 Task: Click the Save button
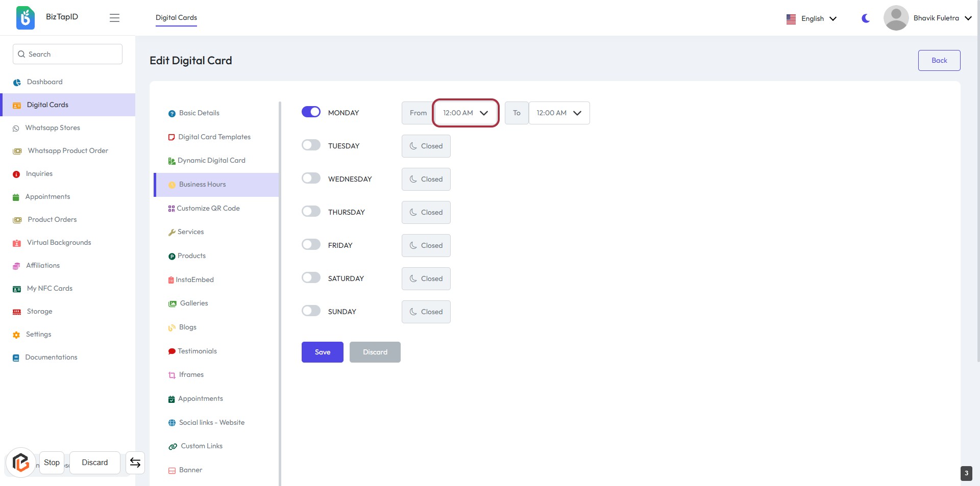pos(322,352)
